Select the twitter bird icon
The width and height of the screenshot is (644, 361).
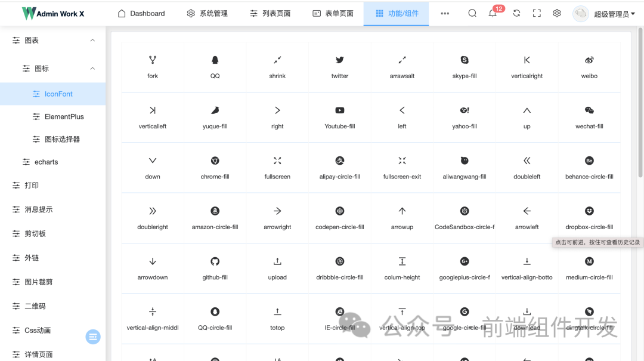pyautogui.click(x=340, y=60)
